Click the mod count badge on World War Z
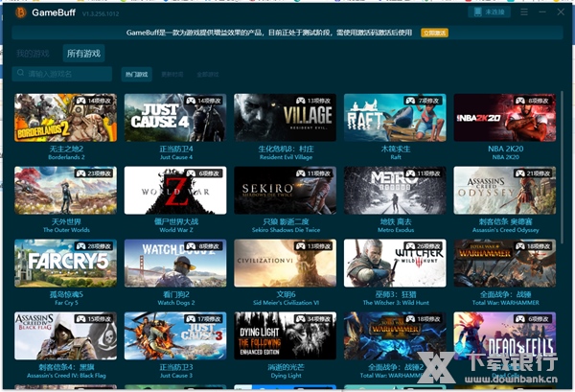 pyautogui.click(x=204, y=173)
